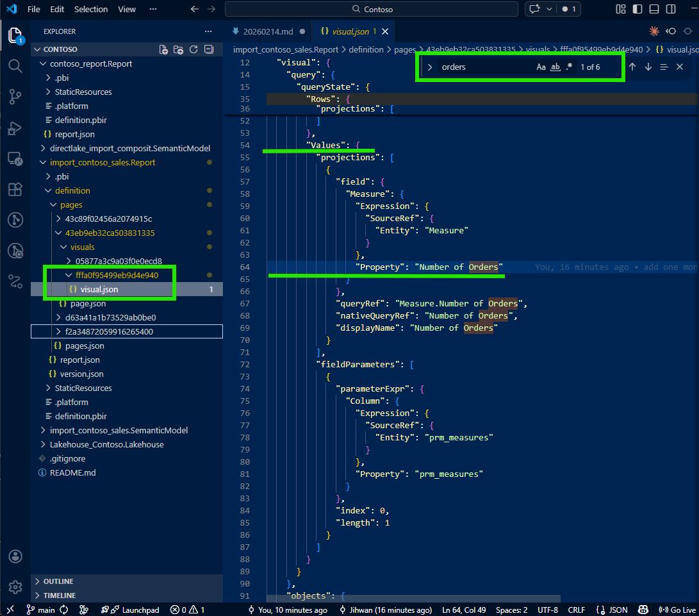Viewport: 699px width, 616px height.
Task: Open the View menu
Action: 127,9
